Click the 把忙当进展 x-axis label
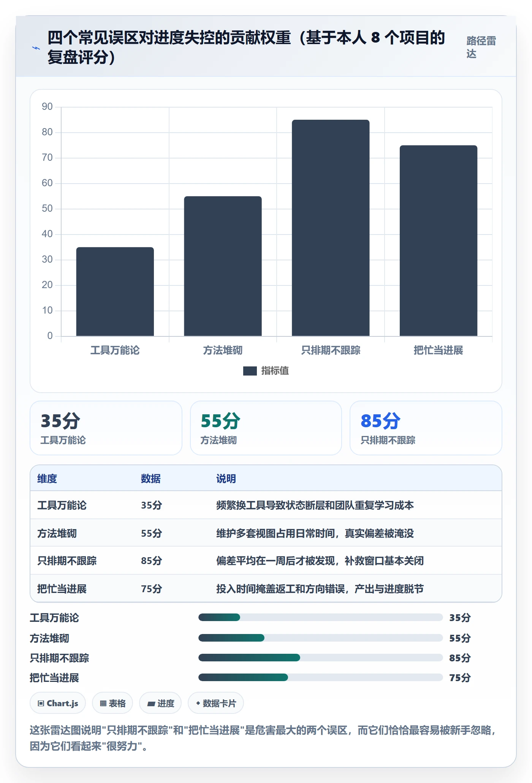Image resolution: width=532 pixels, height=783 pixels. pyautogui.click(x=439, y=350)
